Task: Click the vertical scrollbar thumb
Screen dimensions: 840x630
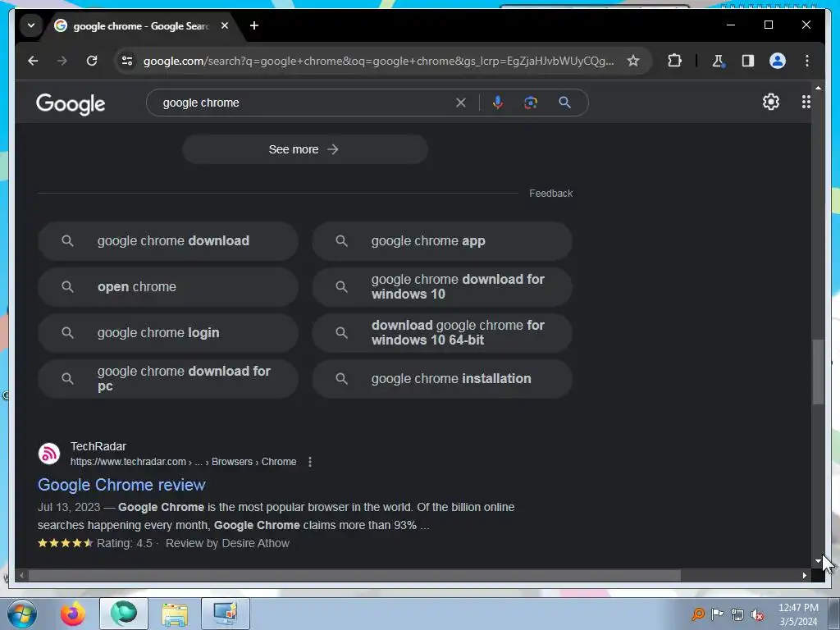Action: (x=818, y=372)
